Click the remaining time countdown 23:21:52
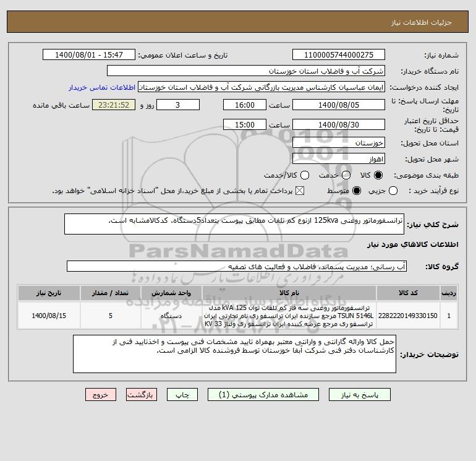This screenshot has width=476, height=461. 114,105
